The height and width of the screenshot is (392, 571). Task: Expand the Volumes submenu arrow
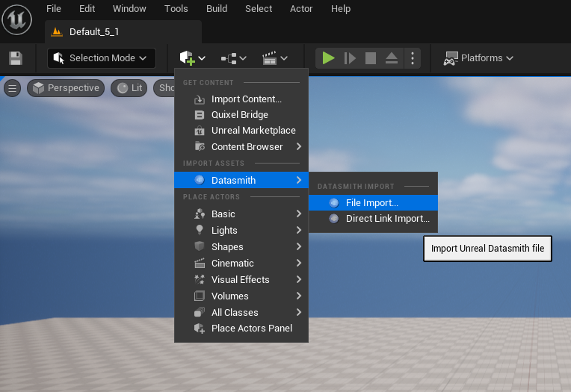[x=299, y=296]
